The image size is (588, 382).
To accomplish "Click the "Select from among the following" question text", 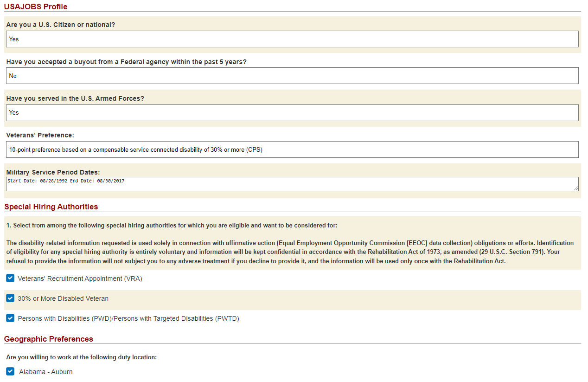I will (x=172, y=225).
